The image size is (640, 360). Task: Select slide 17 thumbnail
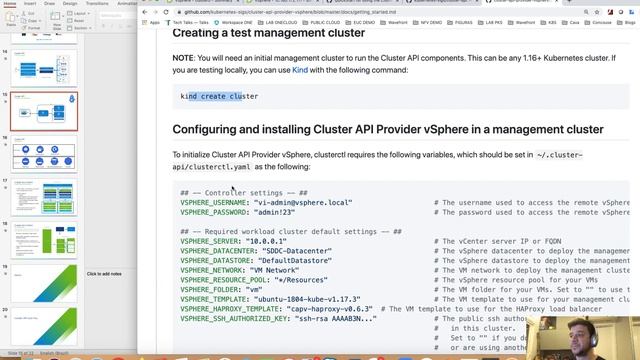tap(44, 198)
